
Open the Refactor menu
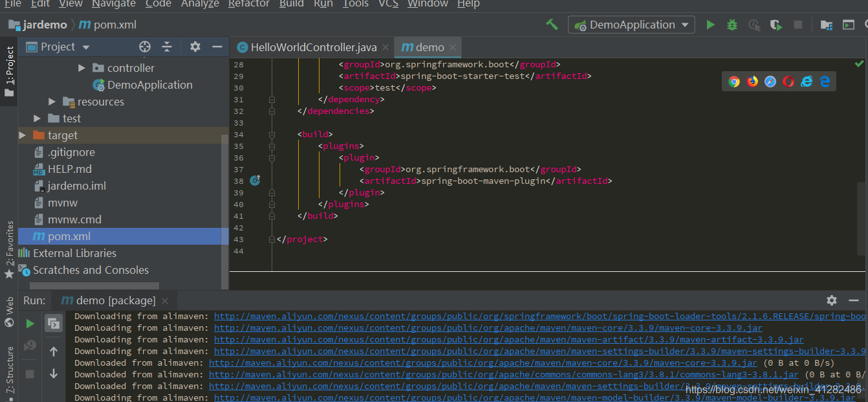[x=248, y=4]
